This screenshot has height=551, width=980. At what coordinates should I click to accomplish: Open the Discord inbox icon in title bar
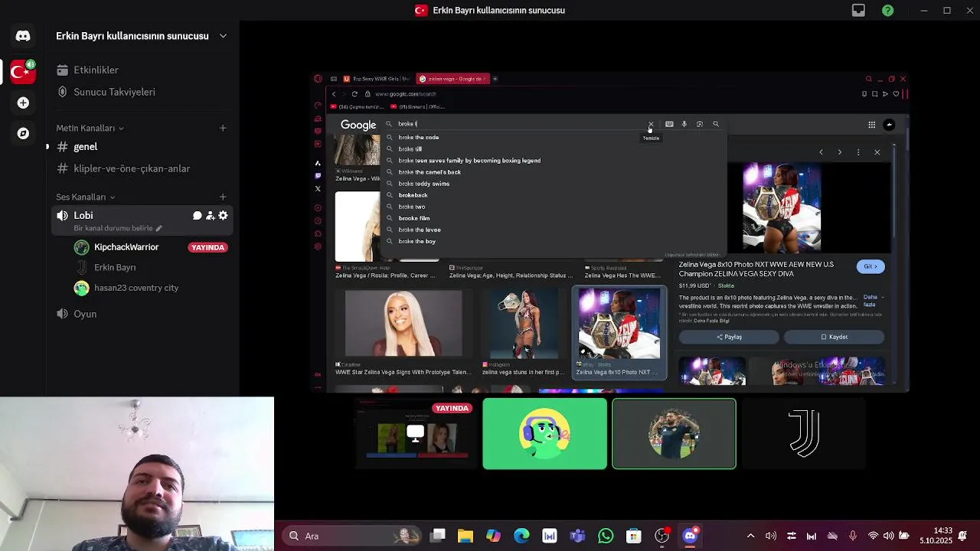tap(858, 10)
